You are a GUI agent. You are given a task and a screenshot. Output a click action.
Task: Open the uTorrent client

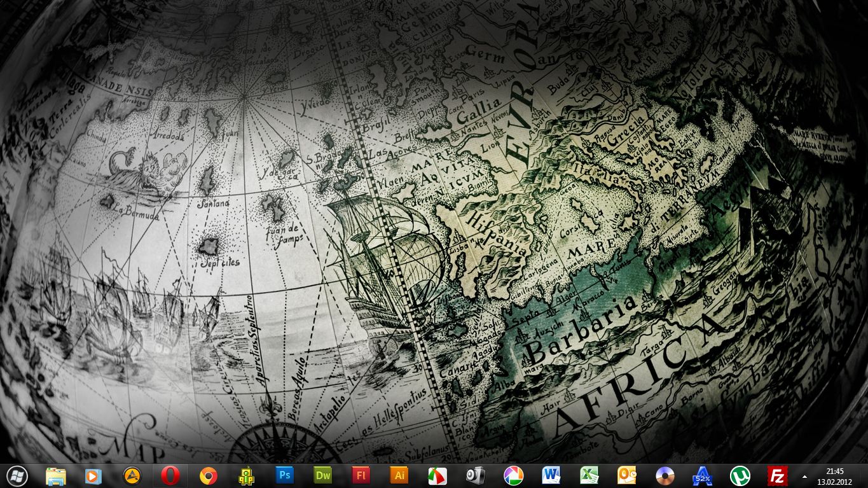740,476
